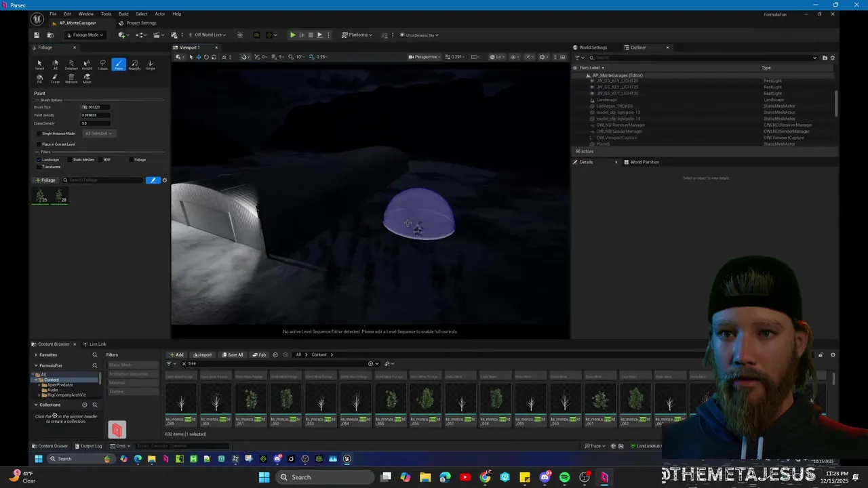Select the foliage Move tool
868x488 pixels.
click(87, 78)
